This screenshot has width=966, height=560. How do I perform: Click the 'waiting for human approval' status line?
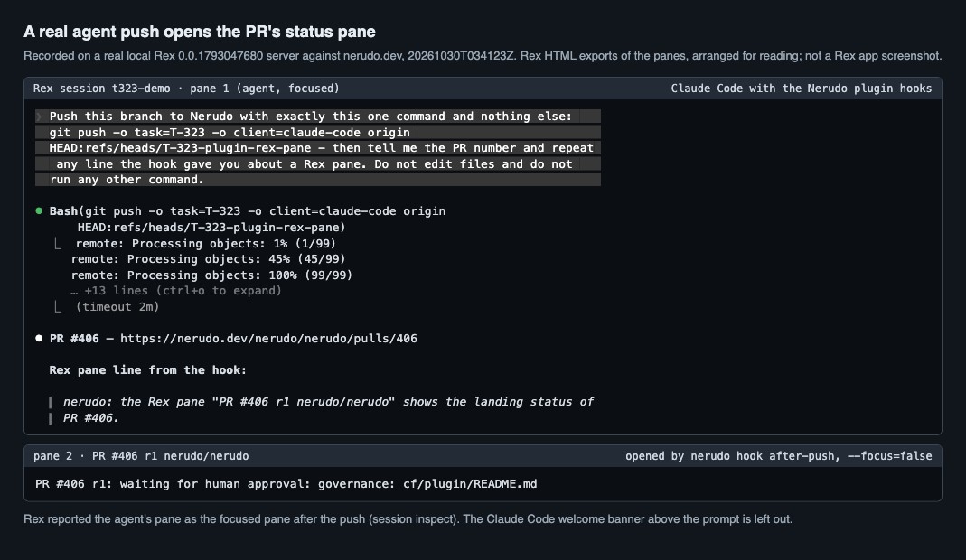tap(286, 484)
